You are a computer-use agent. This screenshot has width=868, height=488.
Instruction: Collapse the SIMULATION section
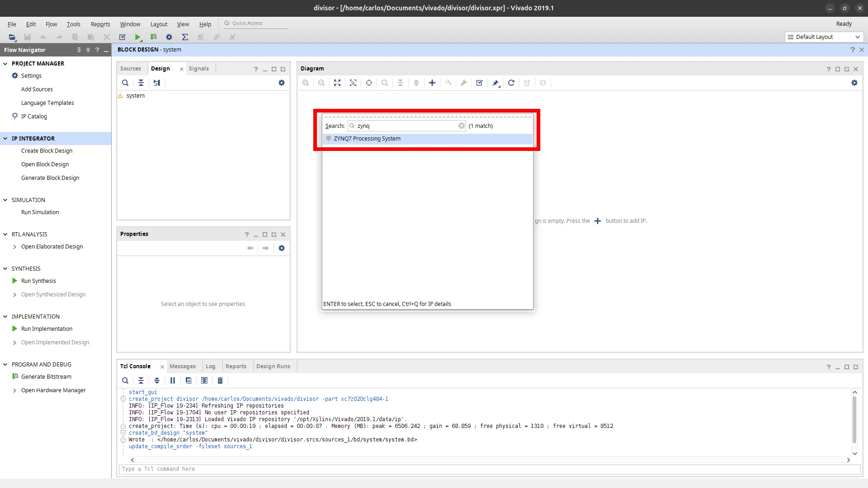[x=5, y=200]
